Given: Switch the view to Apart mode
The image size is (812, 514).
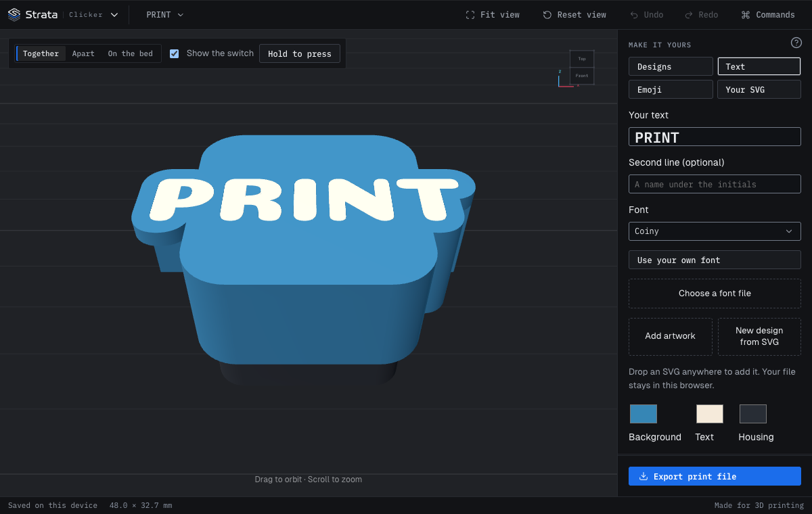Looking at the screenshot, I should (x=83, y=53).
